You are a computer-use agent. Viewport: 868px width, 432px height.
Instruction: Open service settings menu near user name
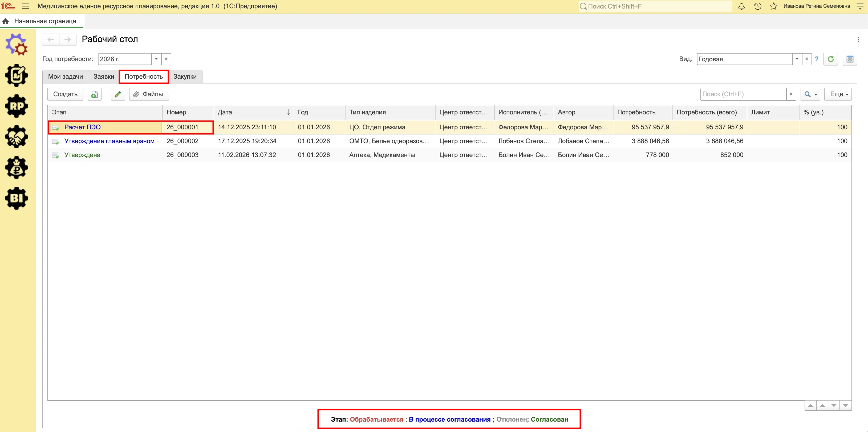859,6
